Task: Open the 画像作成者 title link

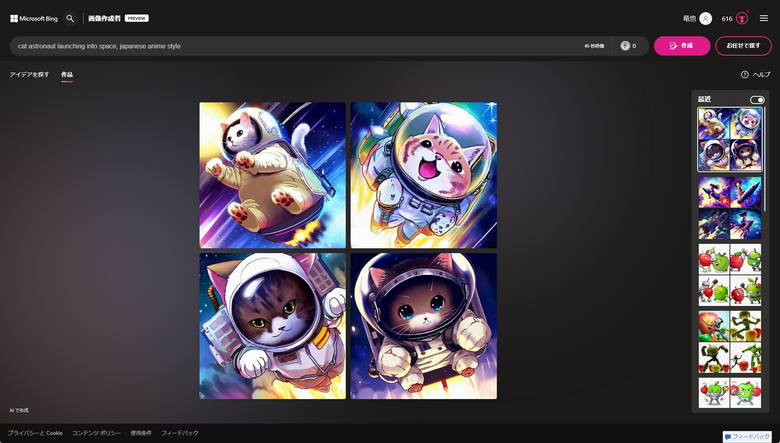Action: click(x=104, y=18)
